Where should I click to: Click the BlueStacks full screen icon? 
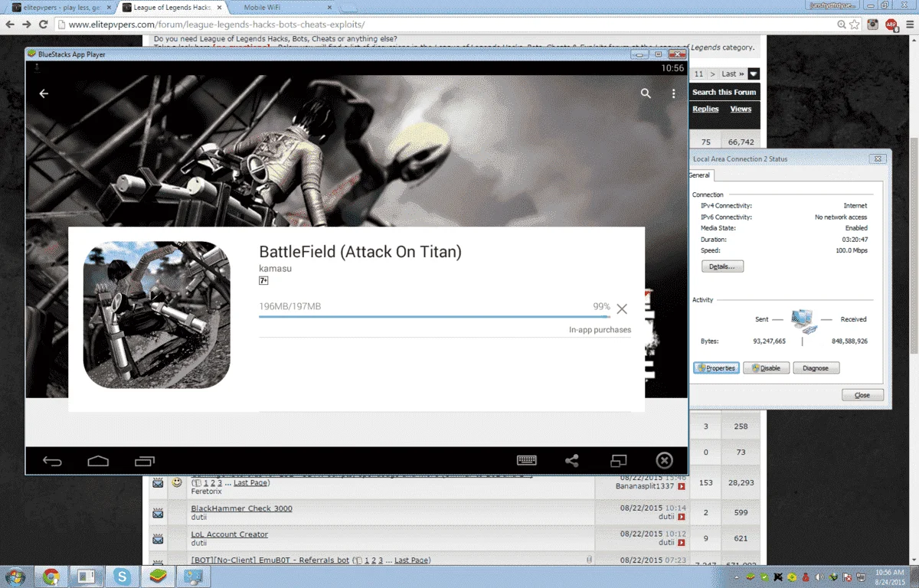tap(618, 460)
